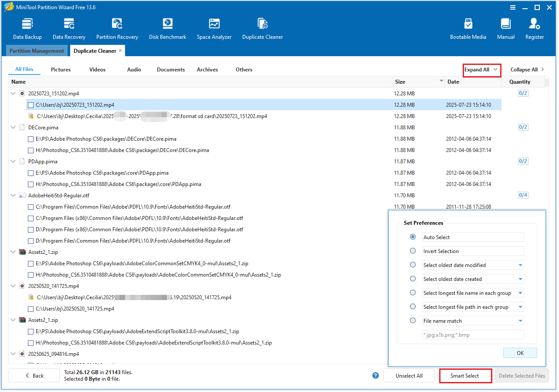559x392 pixels.
Task: Click the font icon beside AdobeHeitiStd-Regular.otf group
Action: coord(22,196)
